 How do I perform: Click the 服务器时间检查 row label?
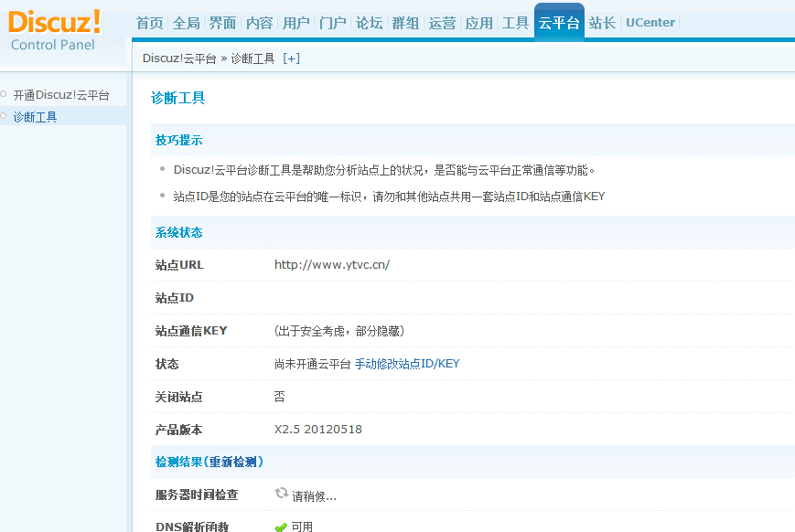[197, 495]
